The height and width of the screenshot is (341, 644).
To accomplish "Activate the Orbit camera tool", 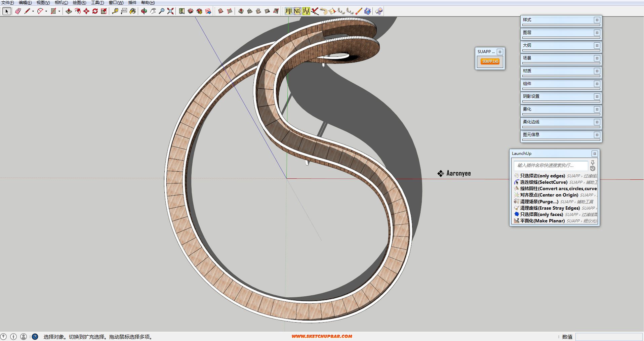I will 144,11.
